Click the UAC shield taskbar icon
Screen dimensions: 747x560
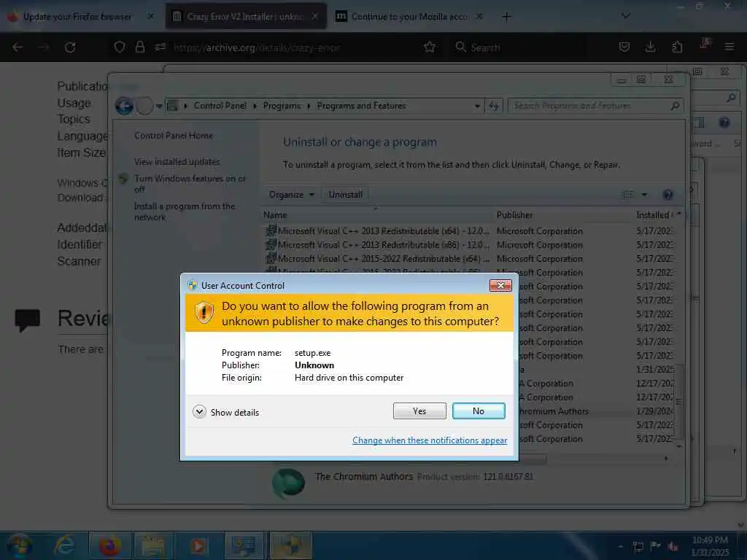point(290,545)
